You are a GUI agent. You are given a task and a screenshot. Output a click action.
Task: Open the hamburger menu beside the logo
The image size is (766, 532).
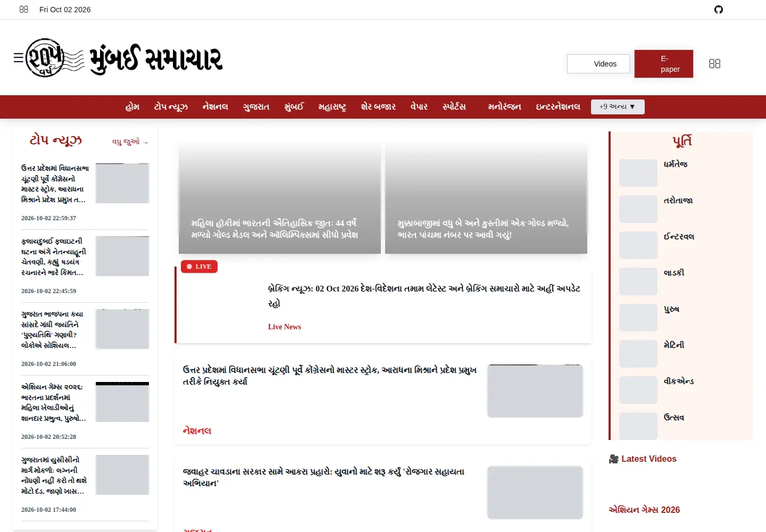tap(18, 57)
